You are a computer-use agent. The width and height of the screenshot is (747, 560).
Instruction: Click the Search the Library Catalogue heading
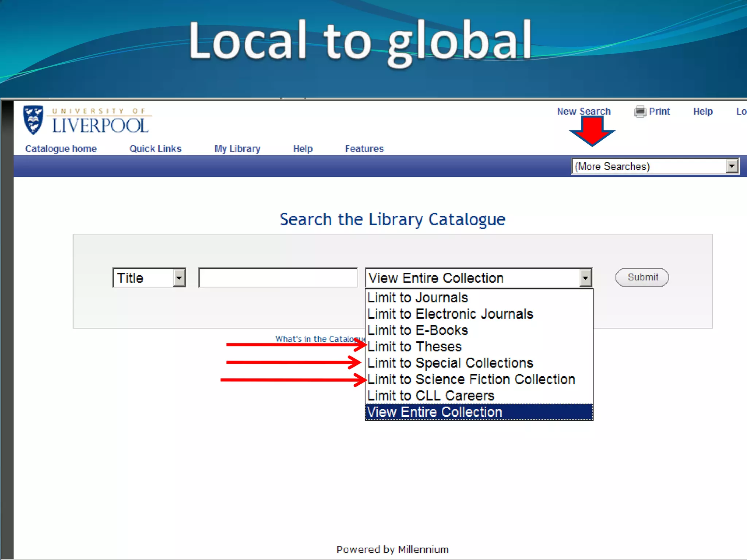pos(392,219)
